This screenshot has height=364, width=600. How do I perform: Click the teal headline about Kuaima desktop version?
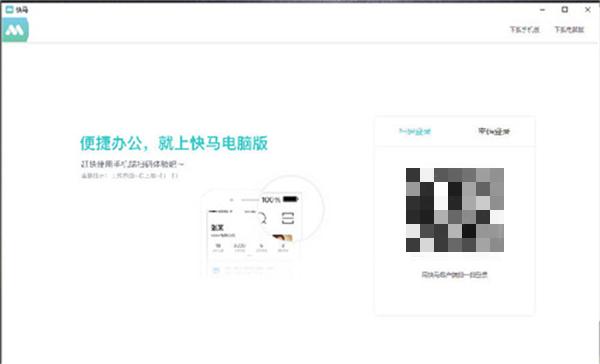(174, 143)
